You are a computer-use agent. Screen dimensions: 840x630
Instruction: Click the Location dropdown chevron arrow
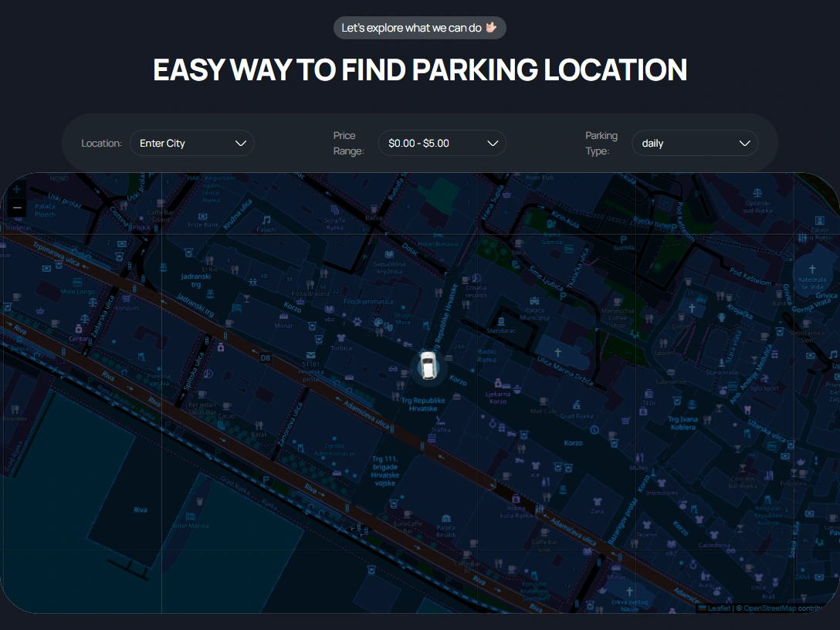click(241, 143)
